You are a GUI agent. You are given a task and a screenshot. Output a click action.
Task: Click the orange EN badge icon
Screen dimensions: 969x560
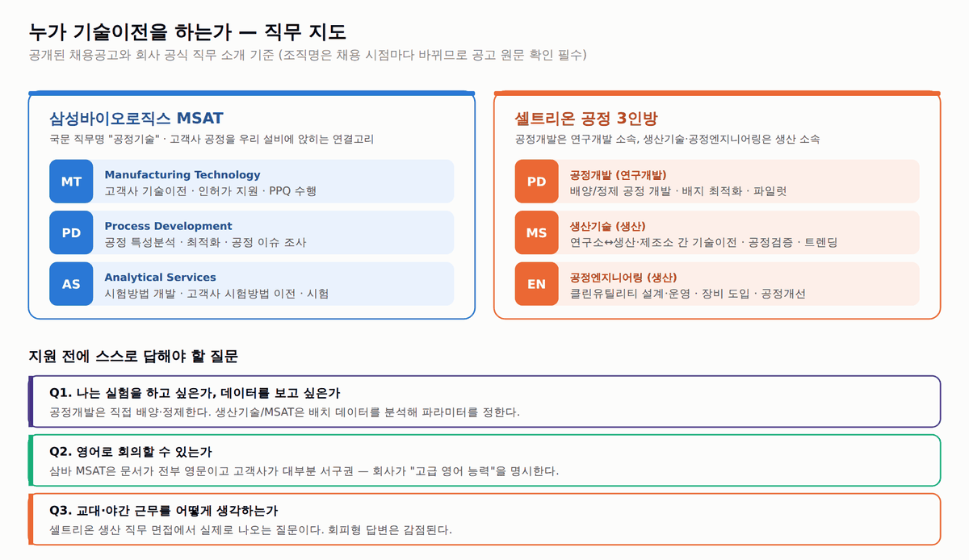click(537, 284)
